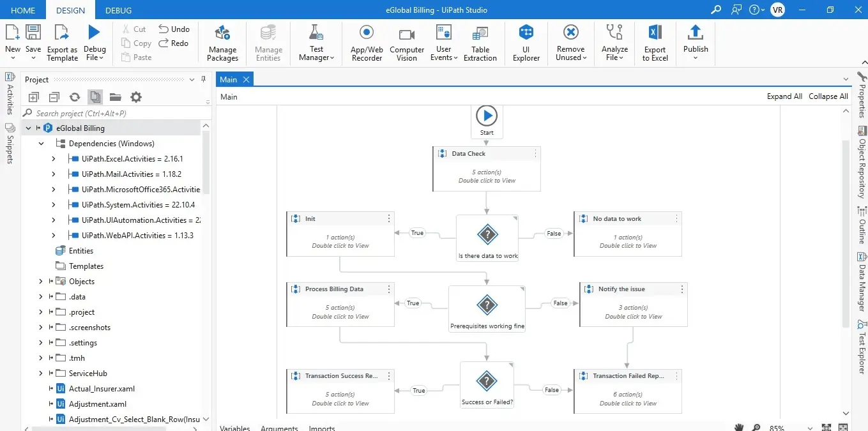This screenshot has width=868, height=431.
Task: Click the VR user account avatar
Action: point(777,10)
